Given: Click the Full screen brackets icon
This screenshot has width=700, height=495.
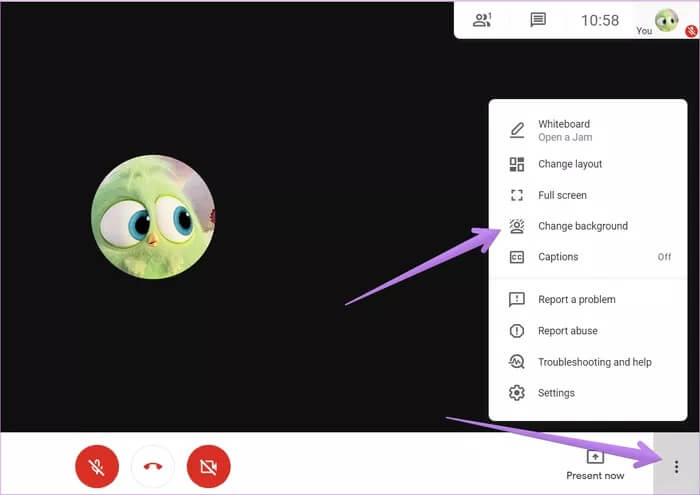Looking at the screenshot, I should [x=517, y=195].
